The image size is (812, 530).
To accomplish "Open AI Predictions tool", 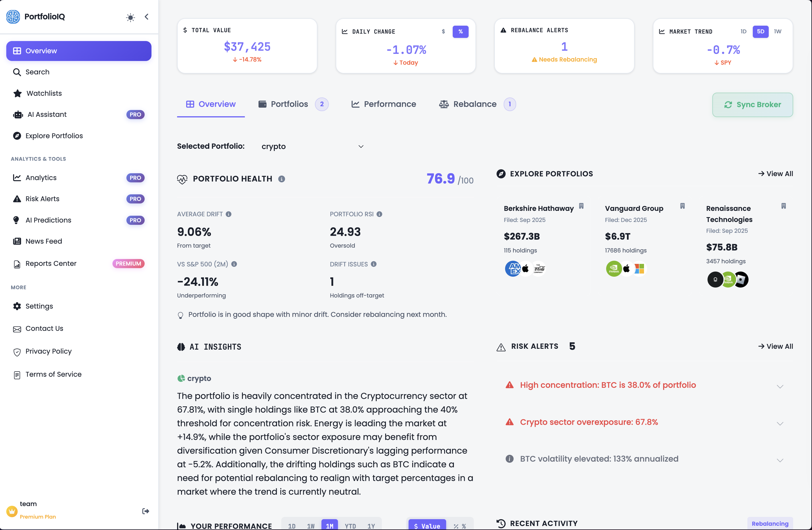I will click(48, 220).
